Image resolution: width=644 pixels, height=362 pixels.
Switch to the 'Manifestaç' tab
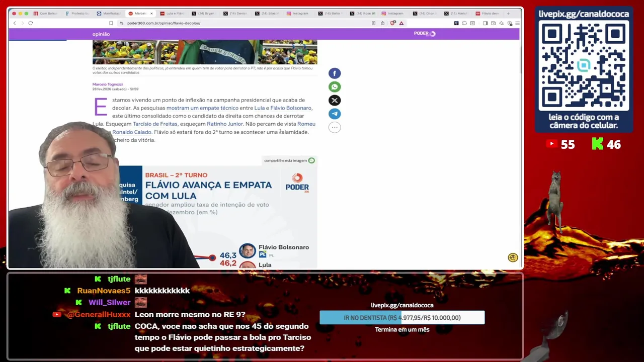pyautogui.click(x=109, y=14)
